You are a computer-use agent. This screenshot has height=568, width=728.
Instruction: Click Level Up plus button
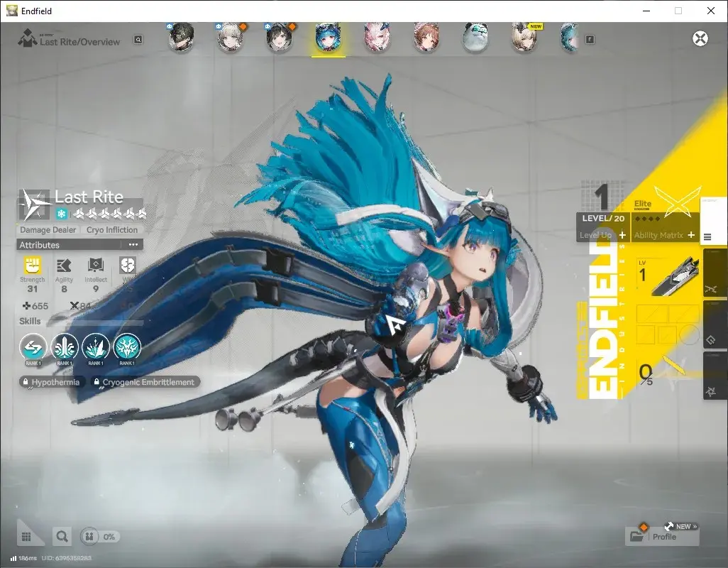click(622, 235)
